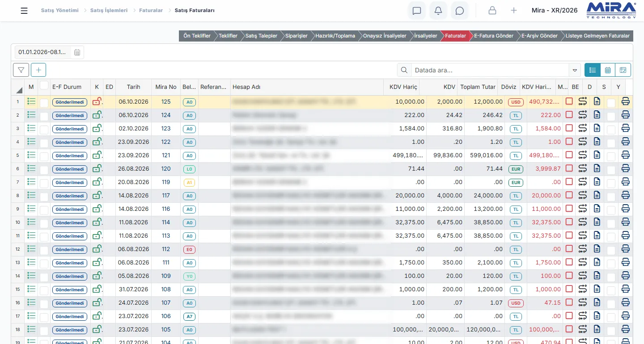Expand row menu icon for invoice 121
Screen dimensions: 644x344
(31, 155)
